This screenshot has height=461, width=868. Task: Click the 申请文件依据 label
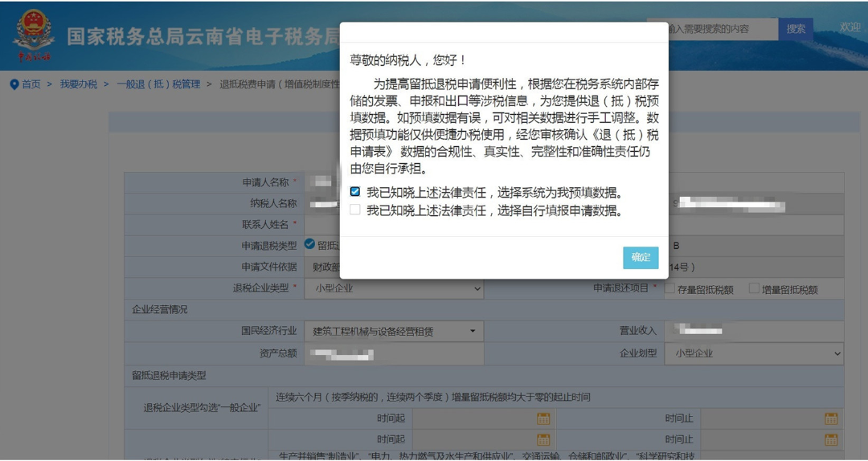pyautogui.click(x=269, y=267)
